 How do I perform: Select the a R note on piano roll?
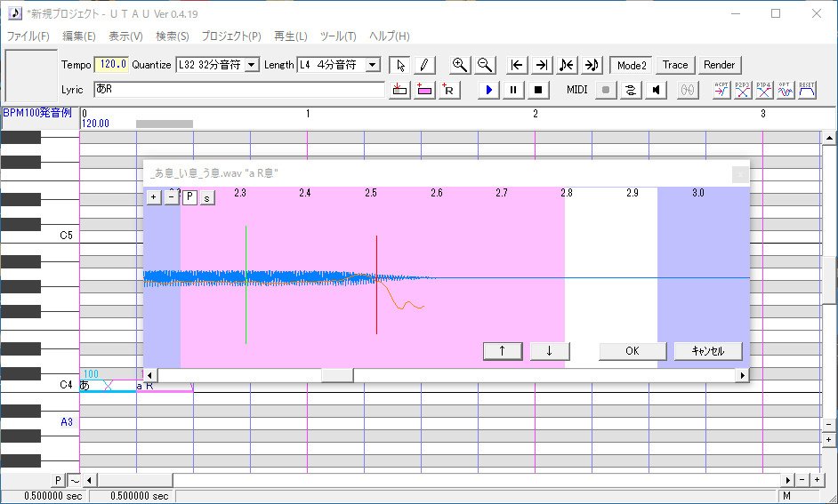(165, 386)
